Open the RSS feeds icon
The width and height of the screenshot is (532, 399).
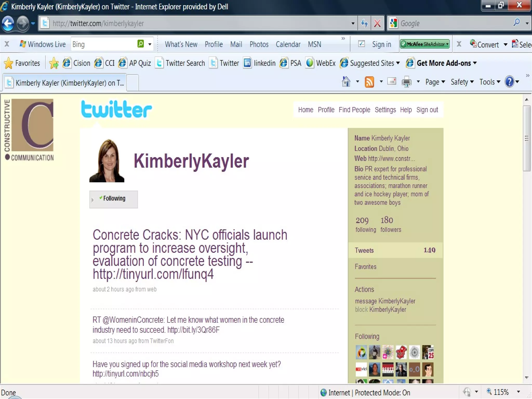369,82
